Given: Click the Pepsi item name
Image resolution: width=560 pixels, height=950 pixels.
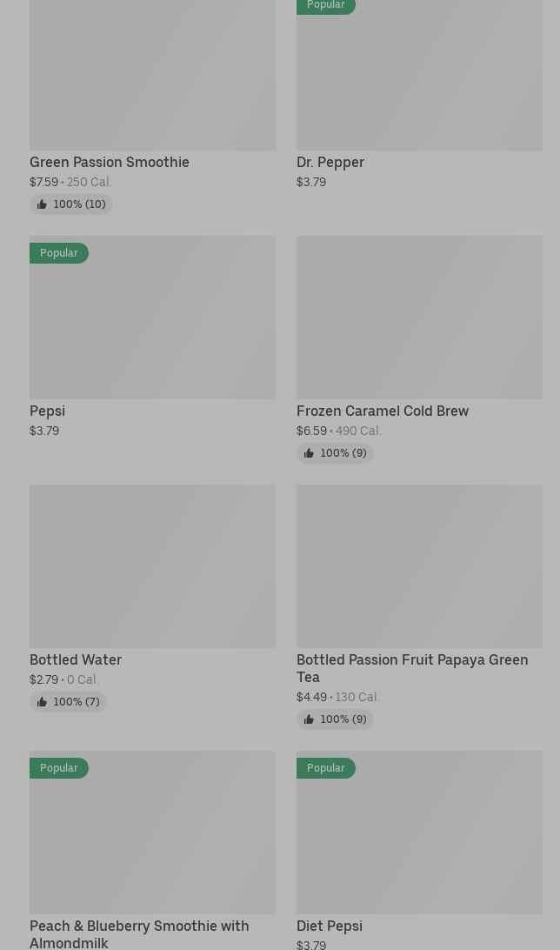Looking at the screenshot, I should (47, 411).
